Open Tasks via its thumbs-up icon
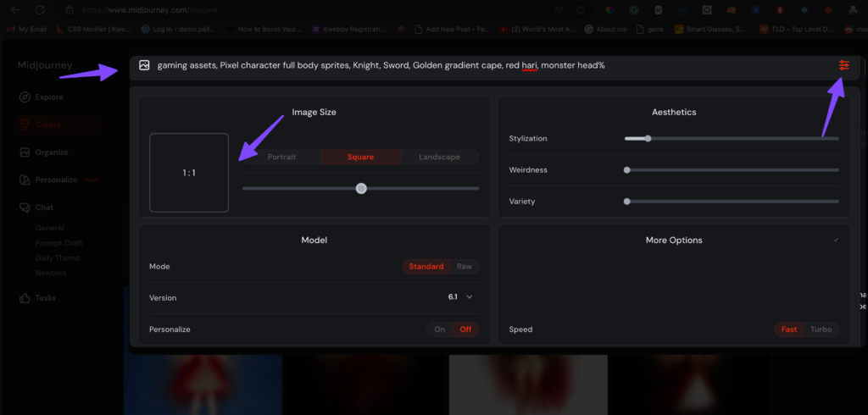This screenshot has width=868, height=415. pyautogui.click(x=25, y=298)
